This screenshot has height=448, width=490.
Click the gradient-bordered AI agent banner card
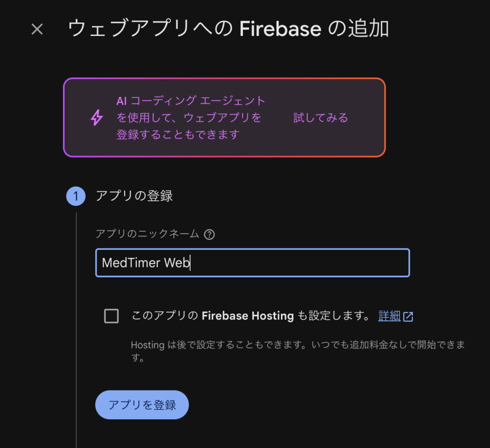pos(224,118)
